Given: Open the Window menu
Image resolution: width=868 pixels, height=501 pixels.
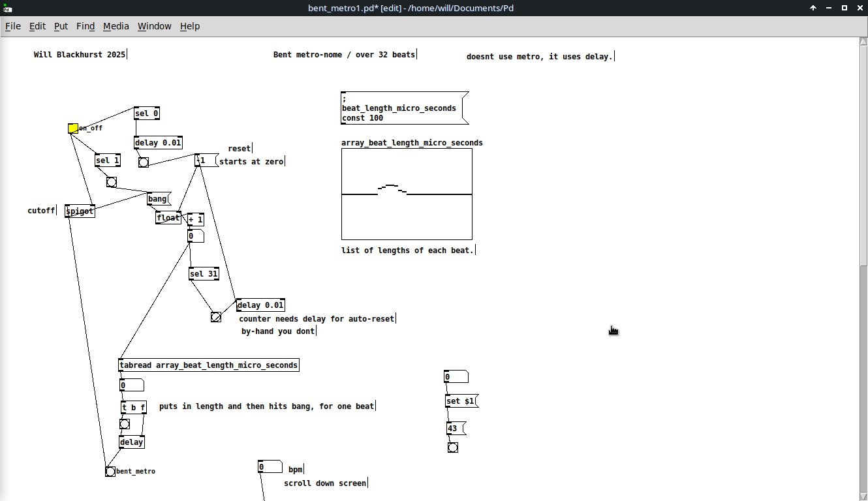Looking at the screenshot, I should 155,26.
